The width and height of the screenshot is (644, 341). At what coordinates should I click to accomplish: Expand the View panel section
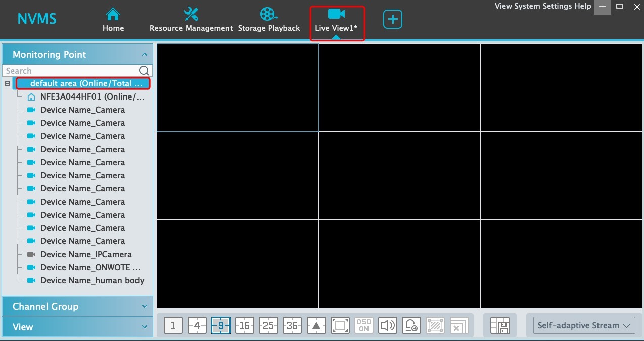[x=77, y=327]
